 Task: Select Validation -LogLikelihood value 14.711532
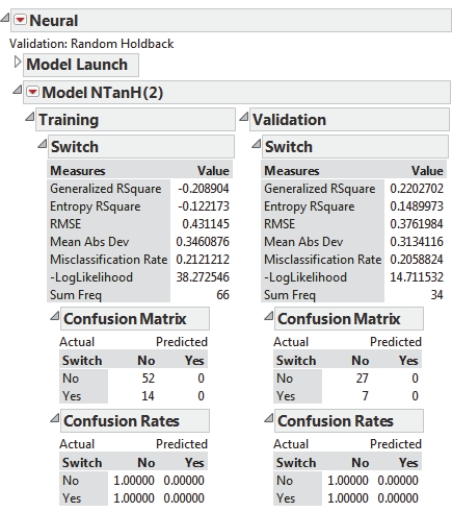[x=417, y=277]
